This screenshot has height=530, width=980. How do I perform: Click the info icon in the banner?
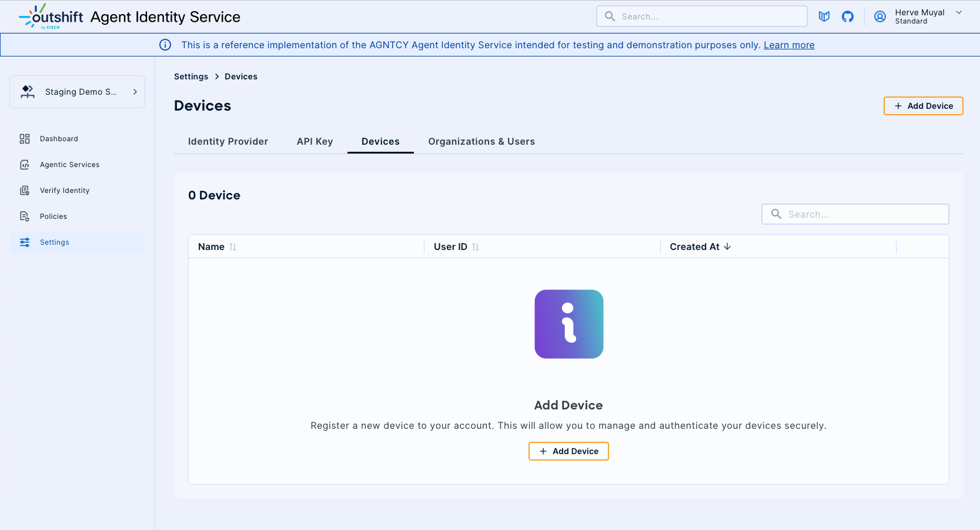(x=165, y=45)
